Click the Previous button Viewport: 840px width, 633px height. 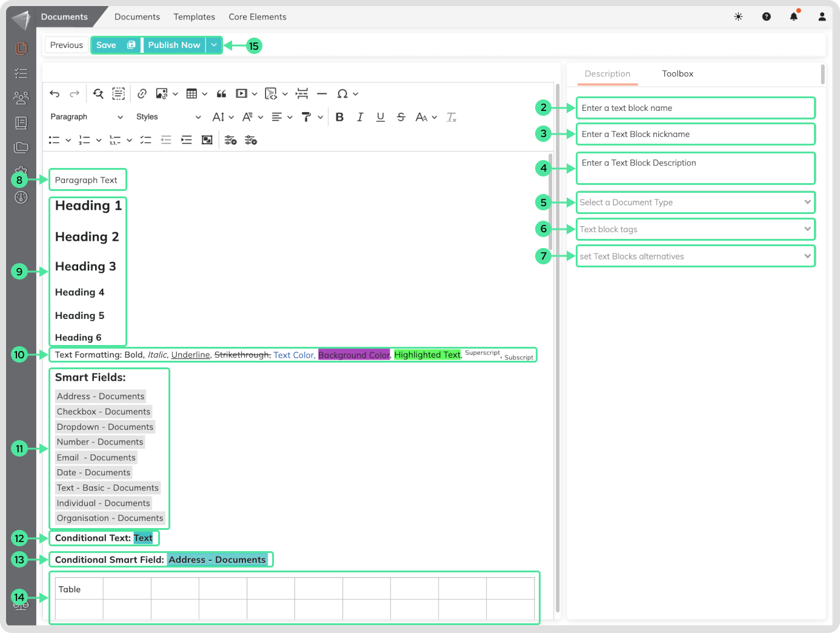[x=66, y=45]
